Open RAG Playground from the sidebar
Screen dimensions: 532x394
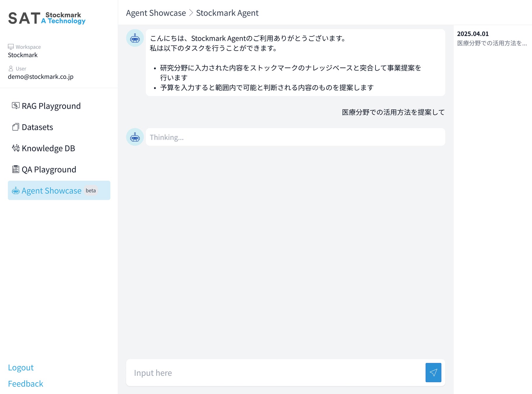click(x=59, y=106)
